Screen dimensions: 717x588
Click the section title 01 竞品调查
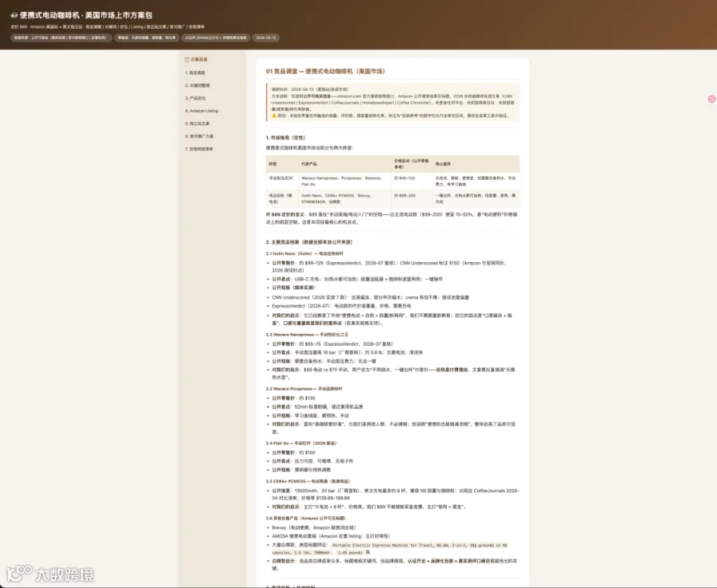click(x=325, y=72)
